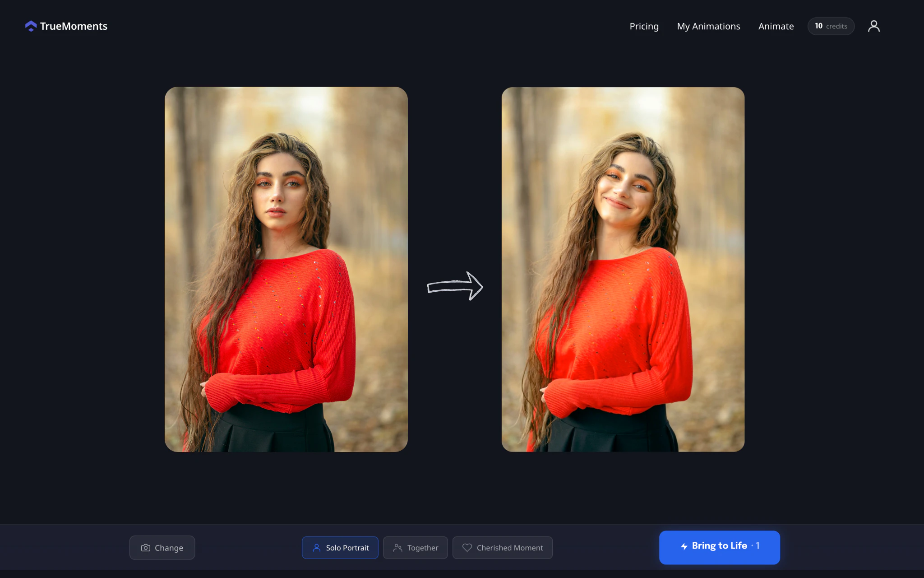Click the lightning bolt icon on Bring to Life
Image resolution: width=924 pixels, height=578 pixels.
click(684, 546)
